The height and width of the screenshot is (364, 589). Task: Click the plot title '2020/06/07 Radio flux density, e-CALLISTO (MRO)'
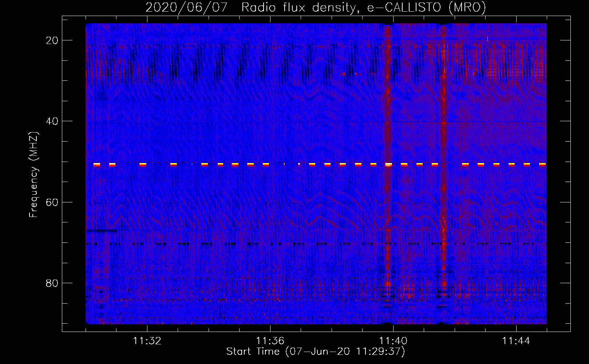click(316, 7)
